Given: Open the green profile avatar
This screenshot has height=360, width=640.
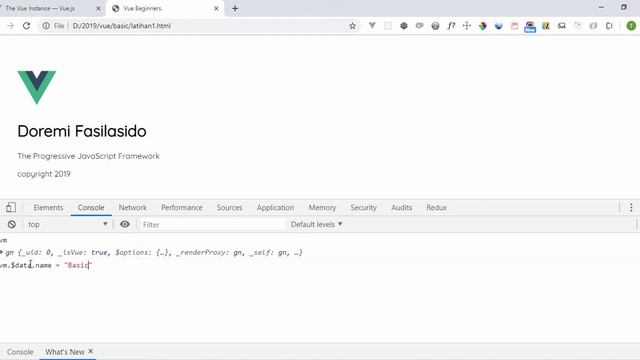Looking at the screenshot, I should [631, 26].
